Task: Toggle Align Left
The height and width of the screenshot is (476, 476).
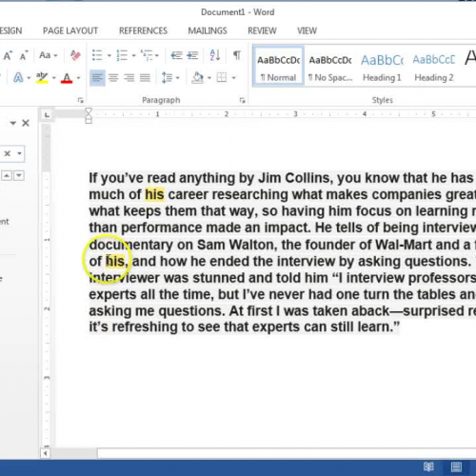Action: pos(97,78)
